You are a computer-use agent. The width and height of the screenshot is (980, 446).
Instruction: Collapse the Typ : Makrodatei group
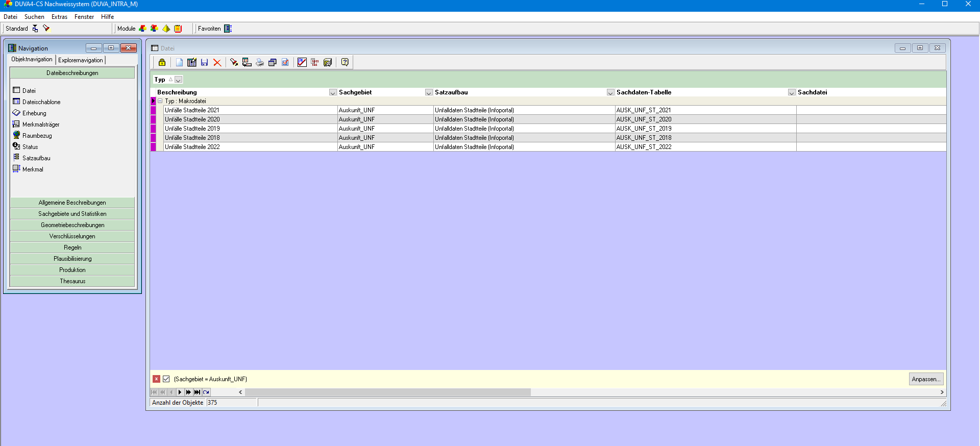(160, 101)
